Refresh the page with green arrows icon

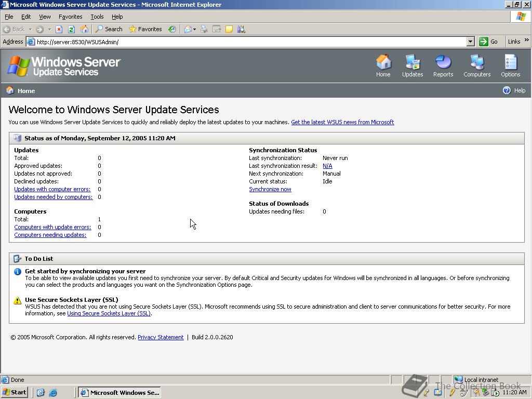pyautogui.click(x=71, y=29)
